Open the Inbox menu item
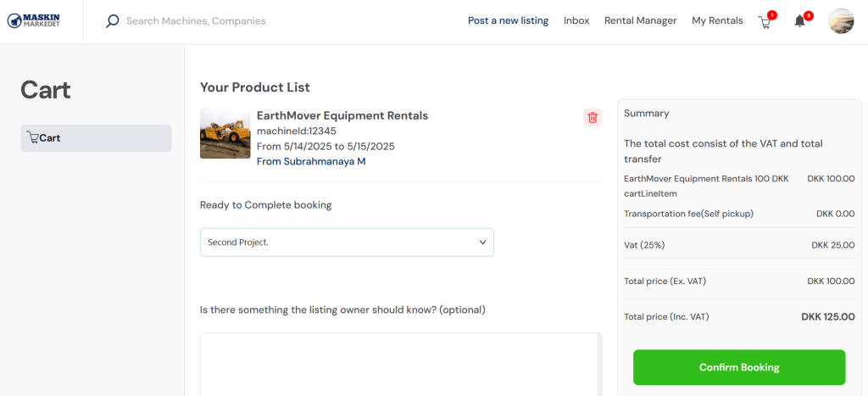This screenshot has width=868, height=396. tap(576, 21)
